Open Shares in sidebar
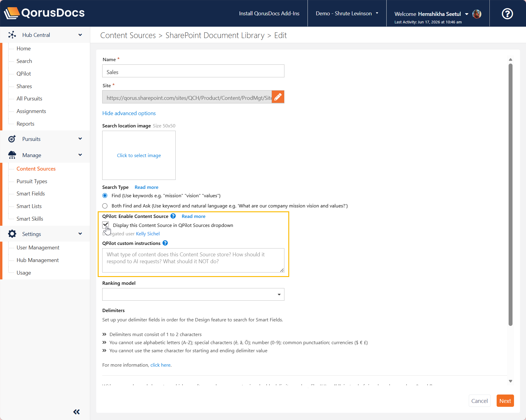The image size is (526, 420). (x=24, y=86)
